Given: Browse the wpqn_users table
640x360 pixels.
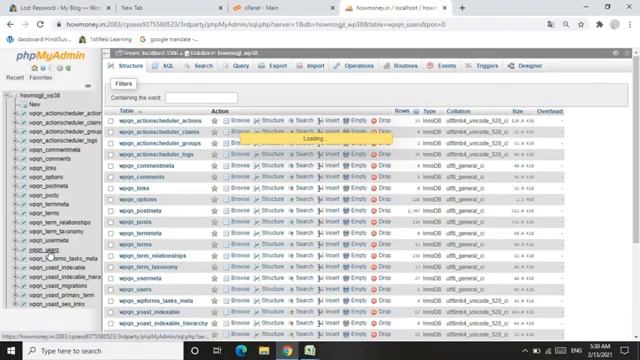Looking at the screenshot, I should [237, 289].
